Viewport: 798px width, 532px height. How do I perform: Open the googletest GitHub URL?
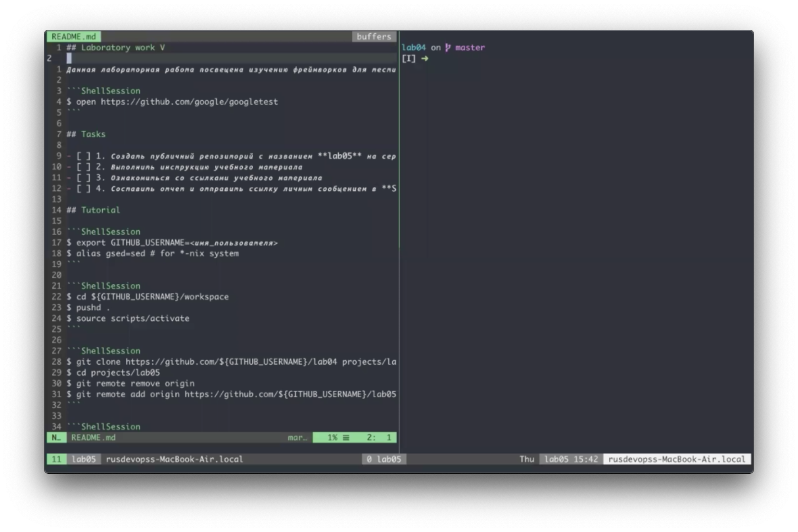tap(189, 102)
